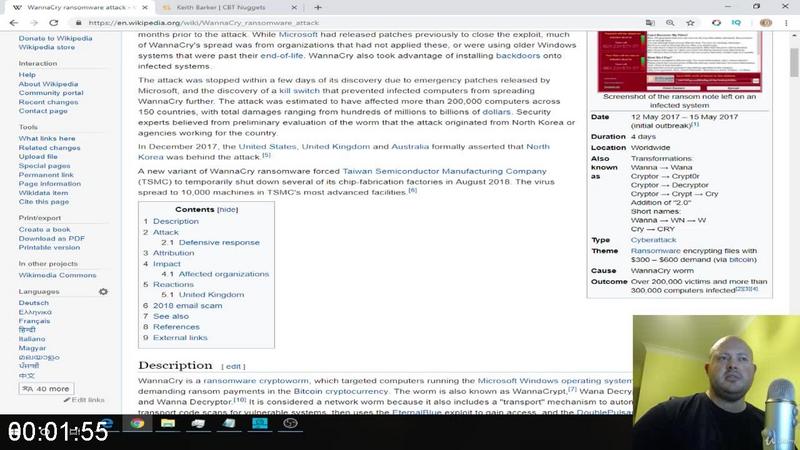
Task: Reload the Wikipedia page
Action: (54, 23)
